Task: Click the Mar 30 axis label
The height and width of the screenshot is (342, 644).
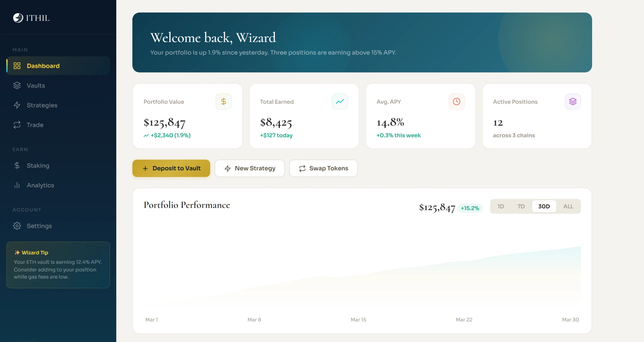Action: point(570,320)
